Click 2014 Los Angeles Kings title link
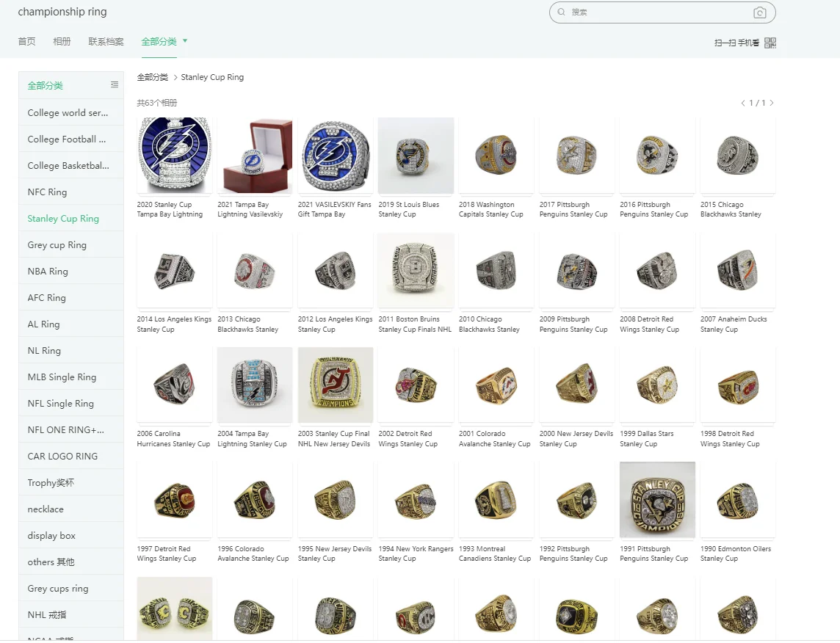The height and width of the screenshot is (643, 840). tap(174, 324)
